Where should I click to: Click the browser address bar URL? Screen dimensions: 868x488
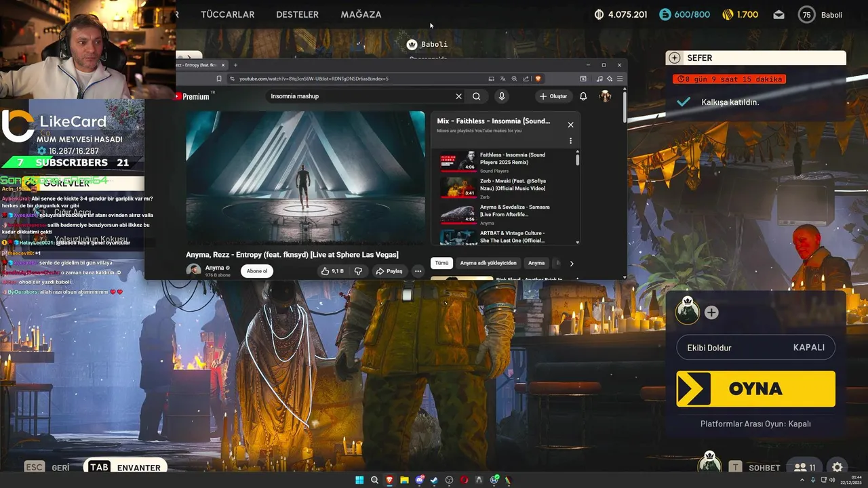[313, 79]
